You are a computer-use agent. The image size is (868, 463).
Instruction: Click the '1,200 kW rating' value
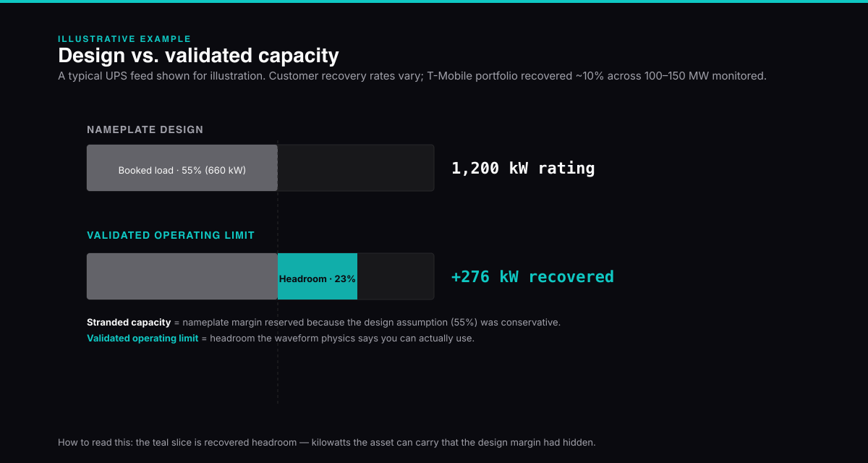coord(523,169)
